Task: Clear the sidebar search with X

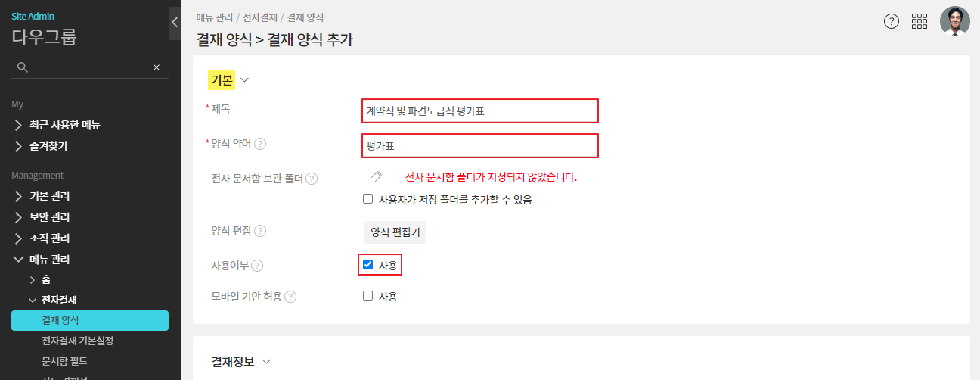Action: (157, 67)
